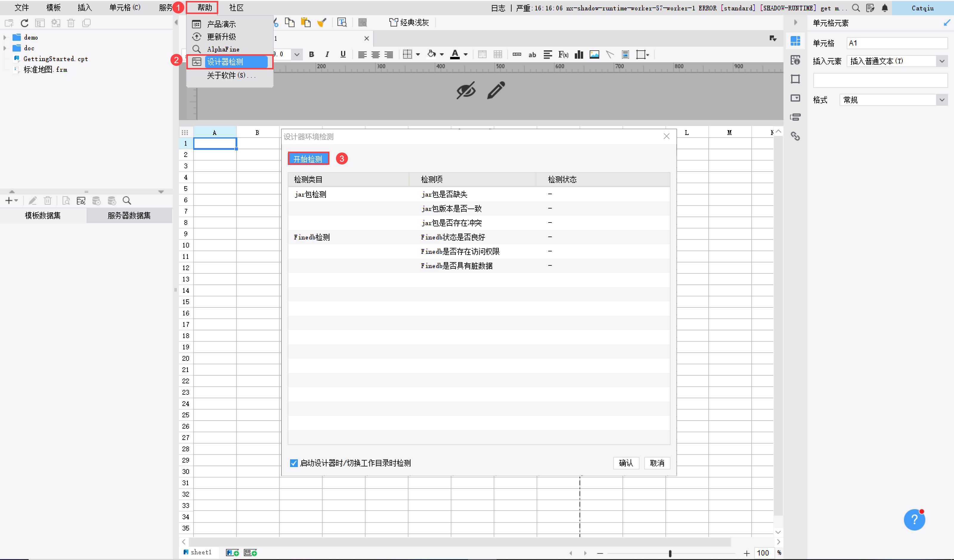The image size is (954, 560).
Task: Click the Underline formatting icon
Action: (x=343, y=55)
